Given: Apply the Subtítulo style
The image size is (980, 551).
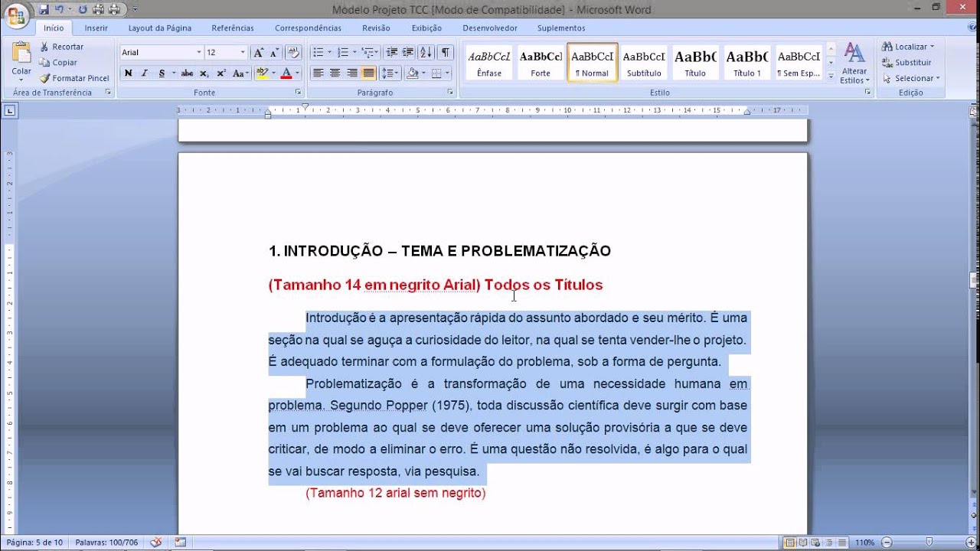Looking at the screenshot, I should (x=644, y=63).
